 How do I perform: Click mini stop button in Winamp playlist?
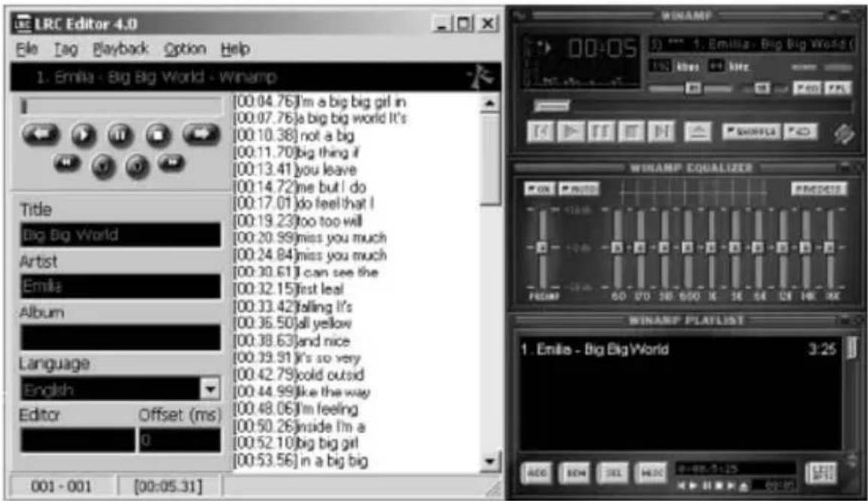pos(719,485)
